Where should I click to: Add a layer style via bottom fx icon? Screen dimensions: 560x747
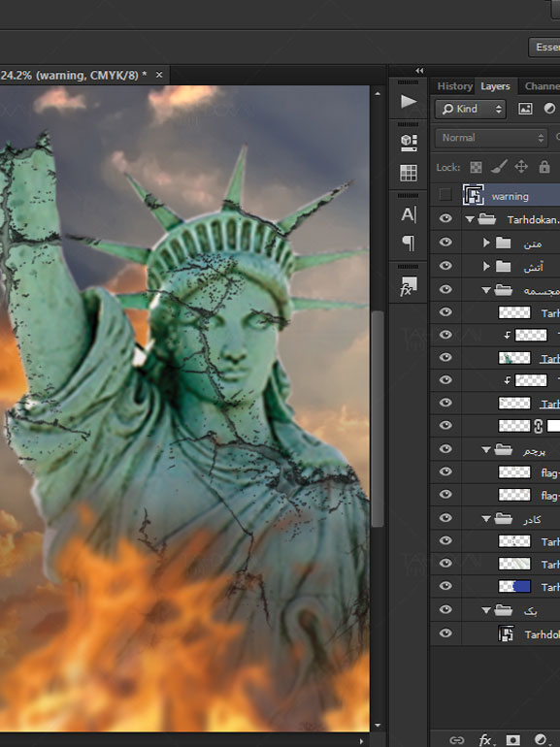coord(485,739)
